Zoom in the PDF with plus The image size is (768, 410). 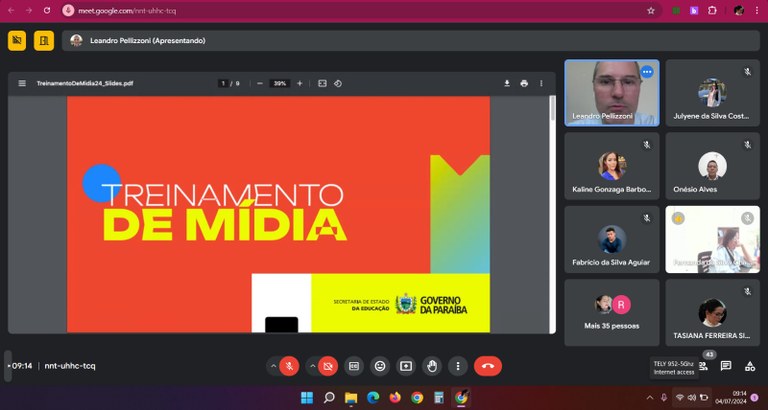[x=299, y=83]
